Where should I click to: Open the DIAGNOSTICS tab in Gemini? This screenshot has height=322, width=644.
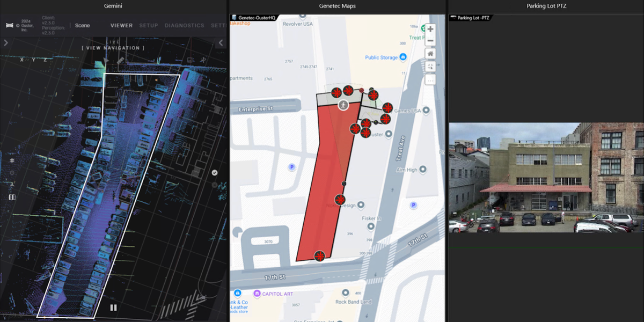tap(185, 25)
